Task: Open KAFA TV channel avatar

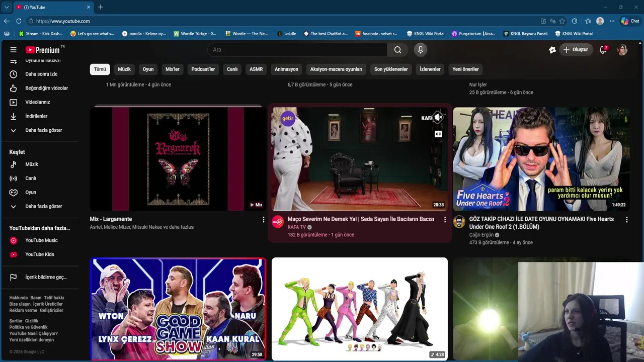Action: click(278, 222)
